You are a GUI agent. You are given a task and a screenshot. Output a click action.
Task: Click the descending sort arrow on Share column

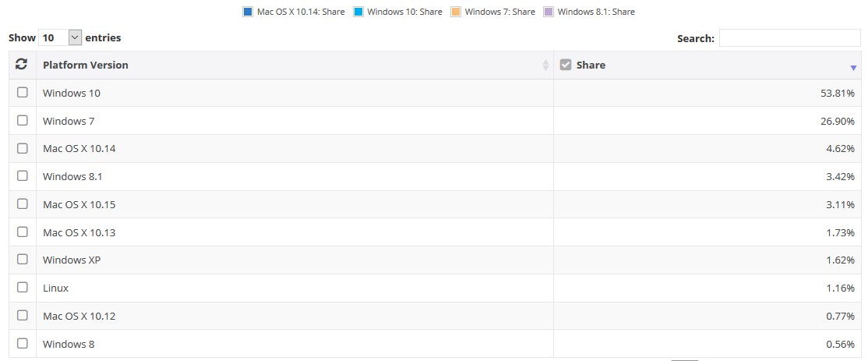point(853,68)
